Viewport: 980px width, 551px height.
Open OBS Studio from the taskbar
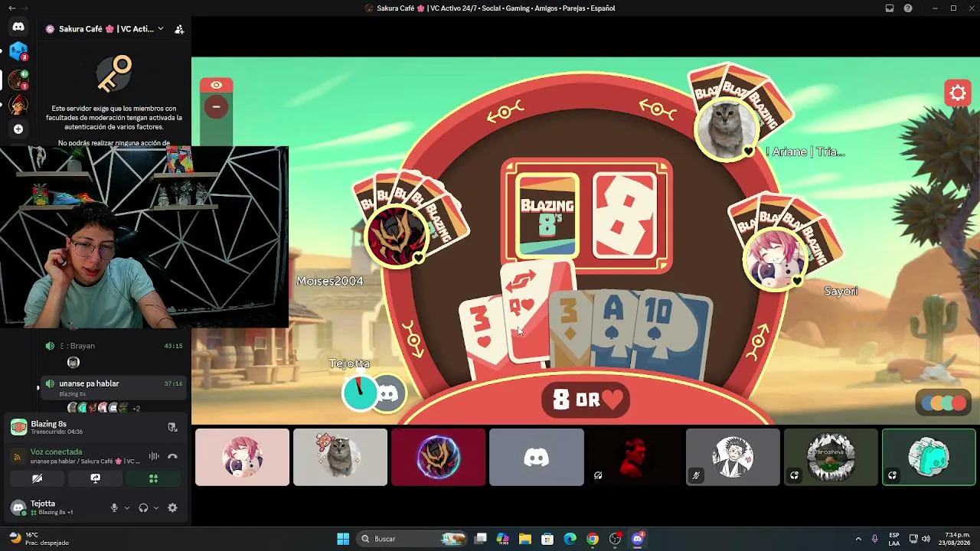(616, 539)
